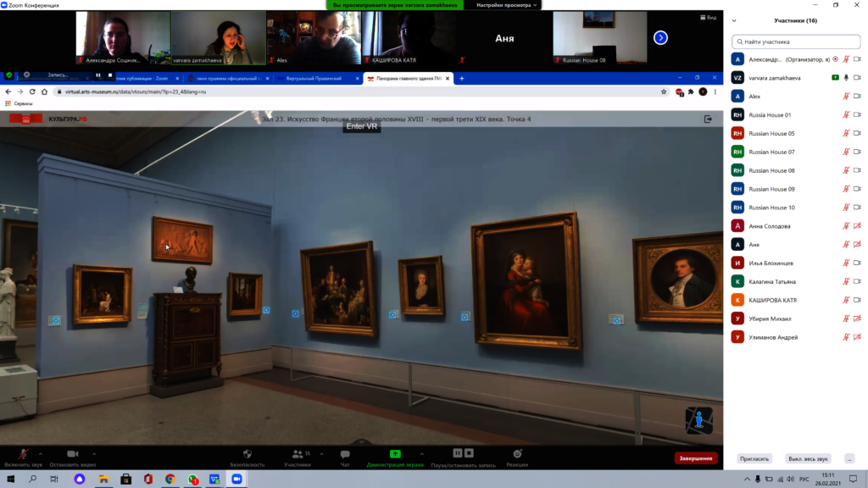Expand audio options caret beside microphone
The height and width of the screenshot is (488, 868).
coord(41,454)
